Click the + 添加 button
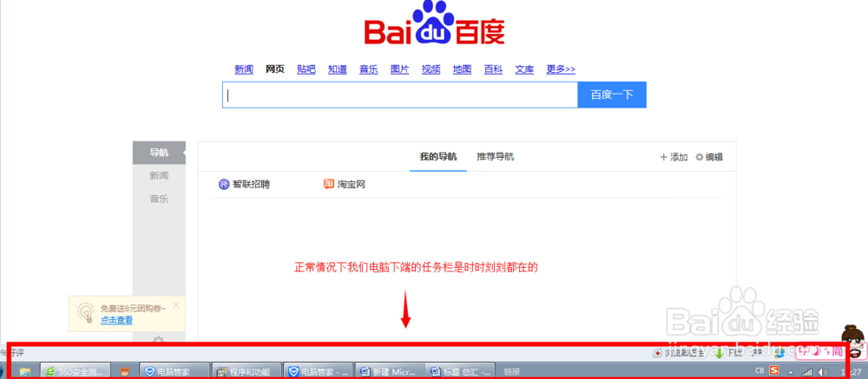The height and width of the screenshot is (379, 868). point(674,157)
